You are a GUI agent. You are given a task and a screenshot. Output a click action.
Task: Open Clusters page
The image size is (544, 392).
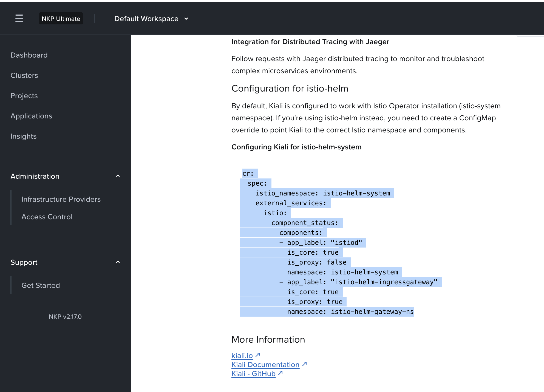24,75
